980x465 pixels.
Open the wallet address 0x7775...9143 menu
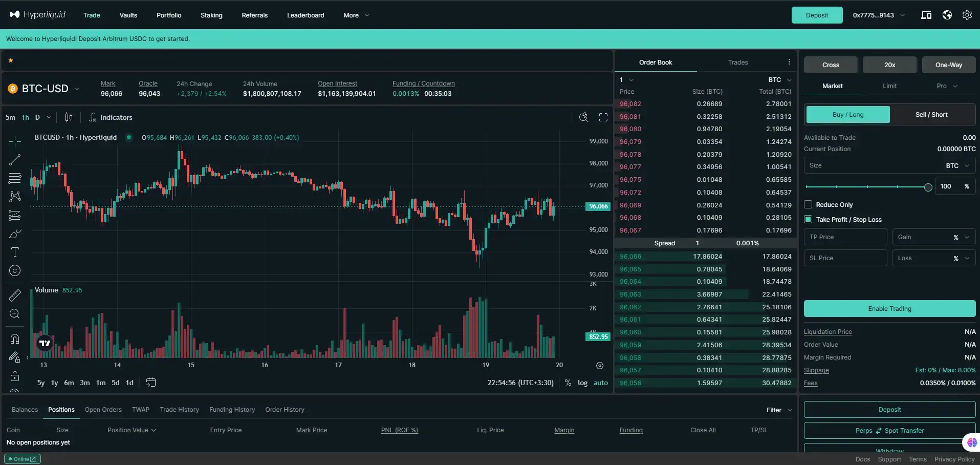(x=879, y=15)
